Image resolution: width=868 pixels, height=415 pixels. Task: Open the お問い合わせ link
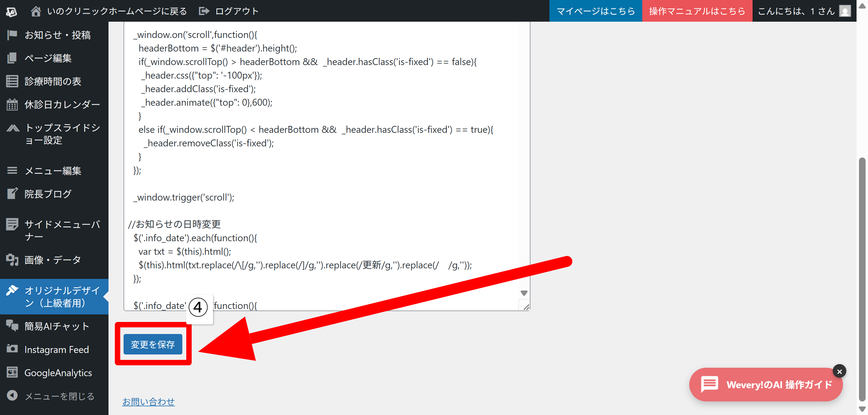(148, 401)
